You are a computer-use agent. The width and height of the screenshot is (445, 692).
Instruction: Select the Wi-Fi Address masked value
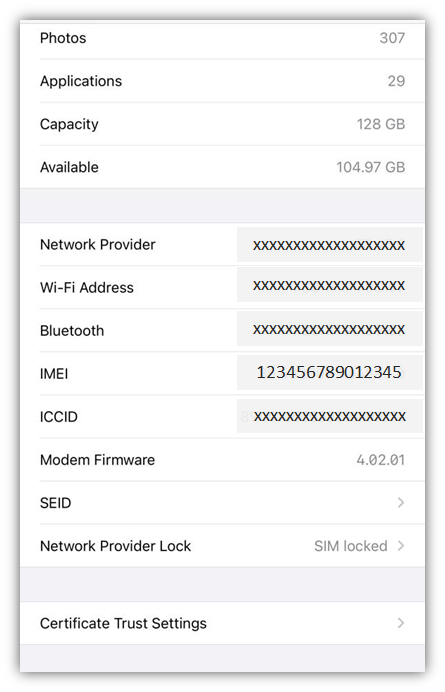tap(329, 286)
